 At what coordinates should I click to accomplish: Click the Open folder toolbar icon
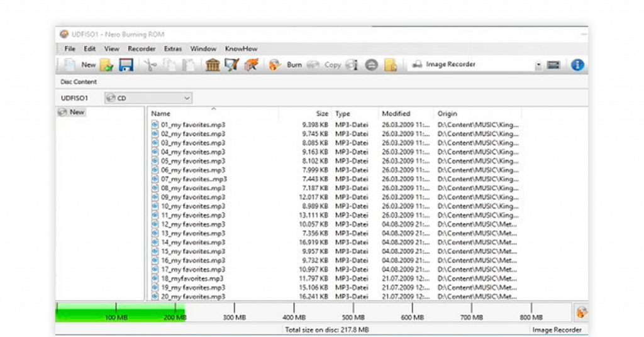click(107, 65)
